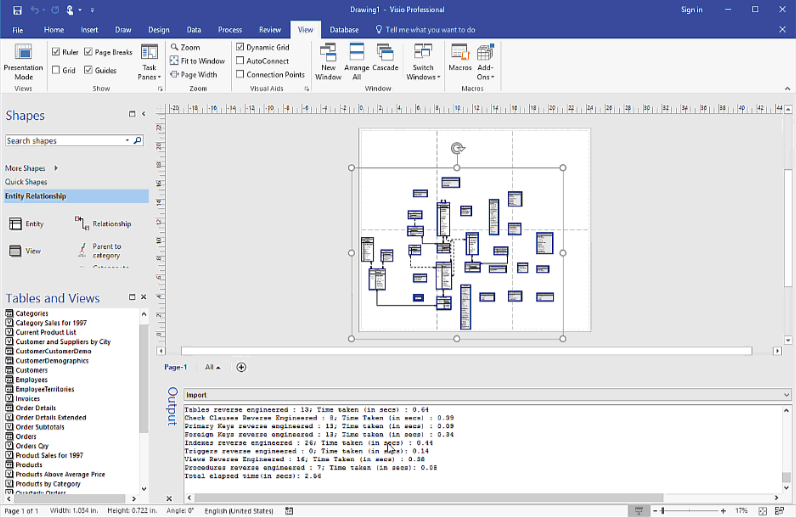Screen dimensions: 796x517
Task: Fit page to current window icon
Action: [762, 511]
